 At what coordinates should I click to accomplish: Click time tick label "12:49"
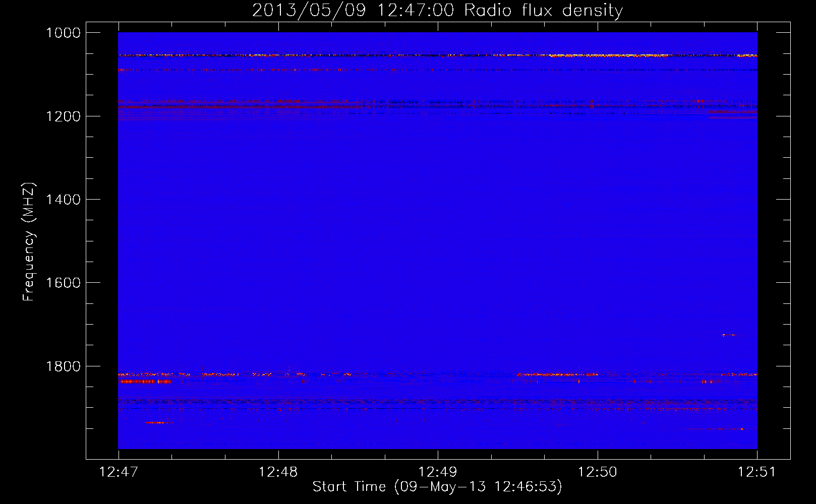click(438, 472)
